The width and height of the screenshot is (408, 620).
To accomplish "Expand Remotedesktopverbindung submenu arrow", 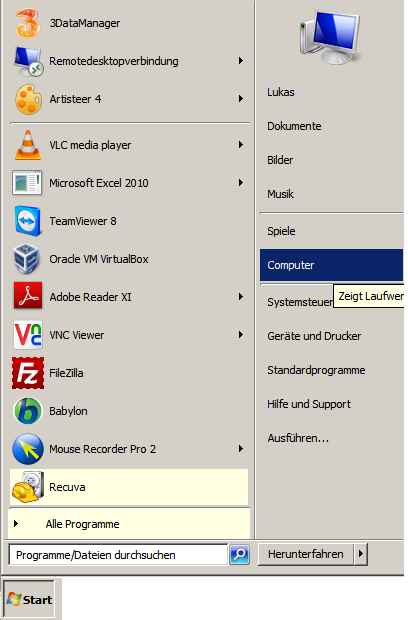I will tap(241, 60).
